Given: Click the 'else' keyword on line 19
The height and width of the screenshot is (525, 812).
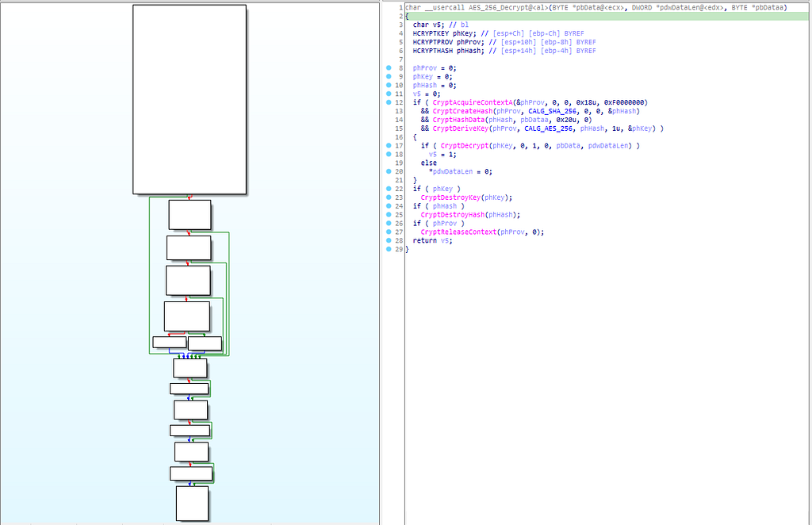Looking at the screenshot, I should click(x=429, y=163).
